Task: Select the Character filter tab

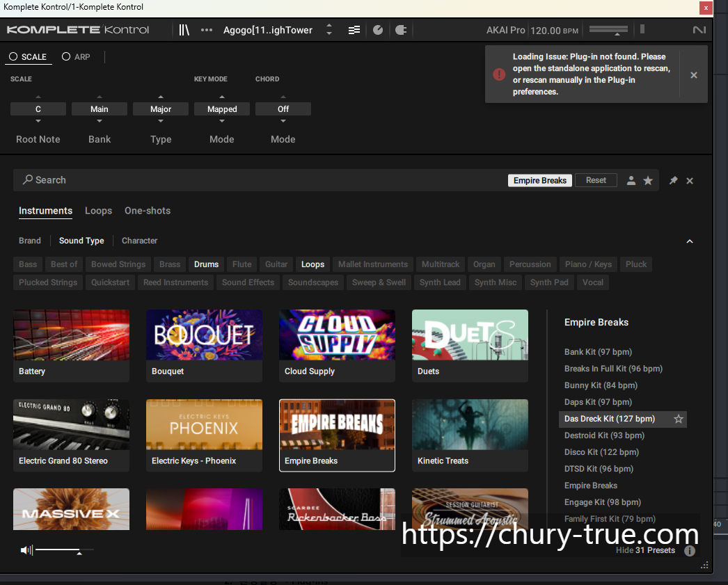Action: (x=140, y=241)
